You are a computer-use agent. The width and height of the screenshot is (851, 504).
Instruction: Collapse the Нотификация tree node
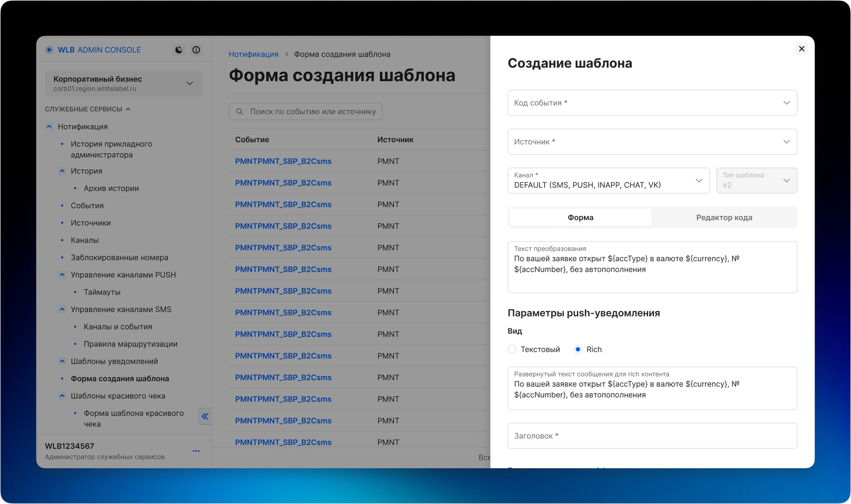point(49,126)
